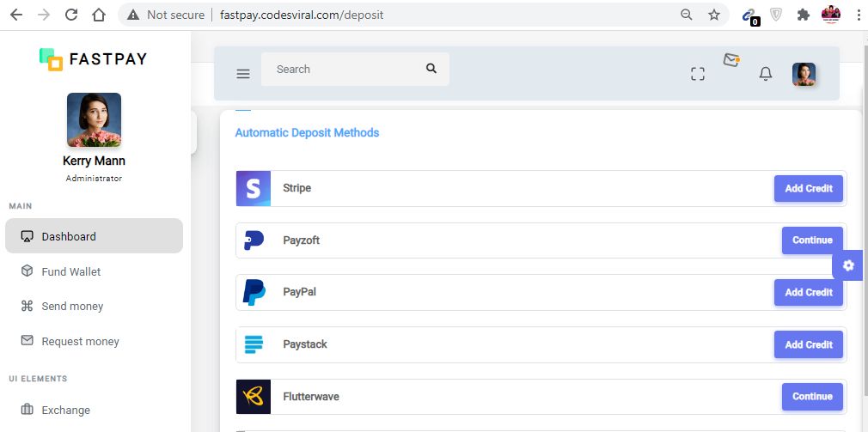Open the floating settings gear button
Screen dimensions: 868x432
click(x=848, y=265)
